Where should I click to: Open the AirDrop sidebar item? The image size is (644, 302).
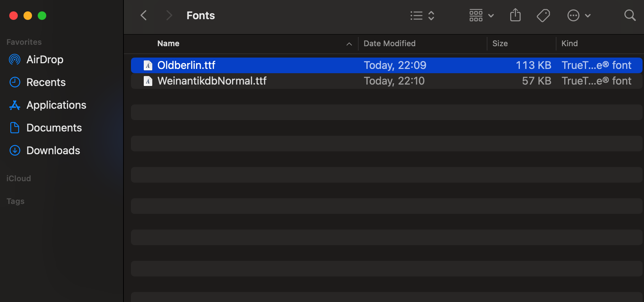tap(44, 59)
